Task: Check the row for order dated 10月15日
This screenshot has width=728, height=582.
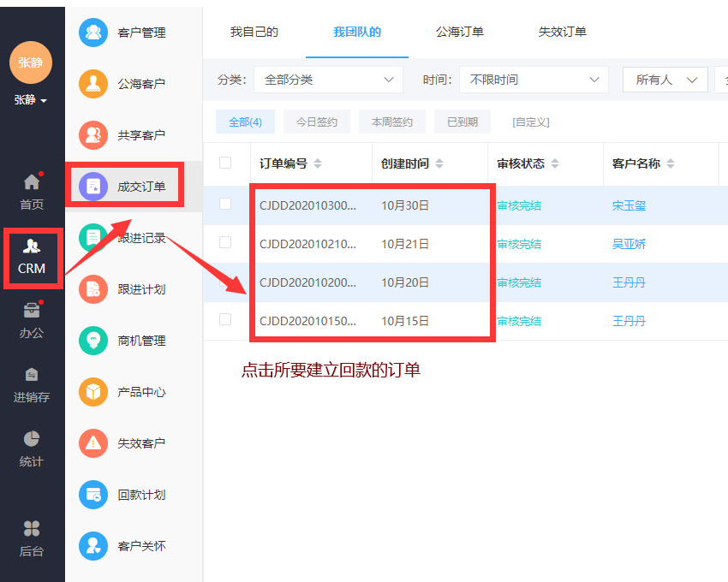Action: click(x=225, y=319)
